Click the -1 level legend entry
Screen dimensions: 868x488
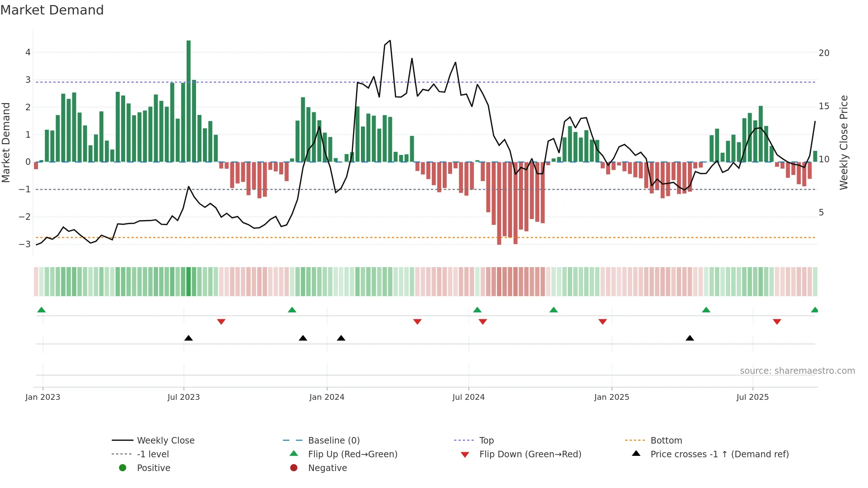(x=140, y=454)
